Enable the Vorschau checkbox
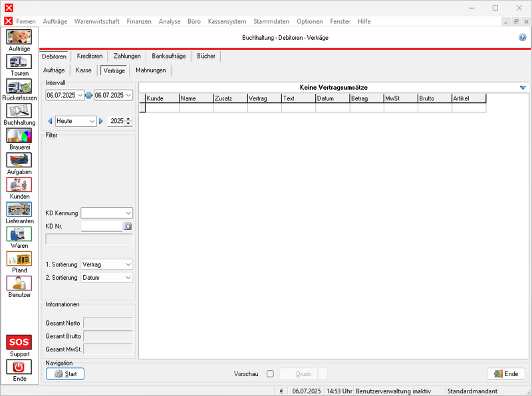Image resolution: width=532 pixels, height=396 pixels. click(x=270, y=374)
